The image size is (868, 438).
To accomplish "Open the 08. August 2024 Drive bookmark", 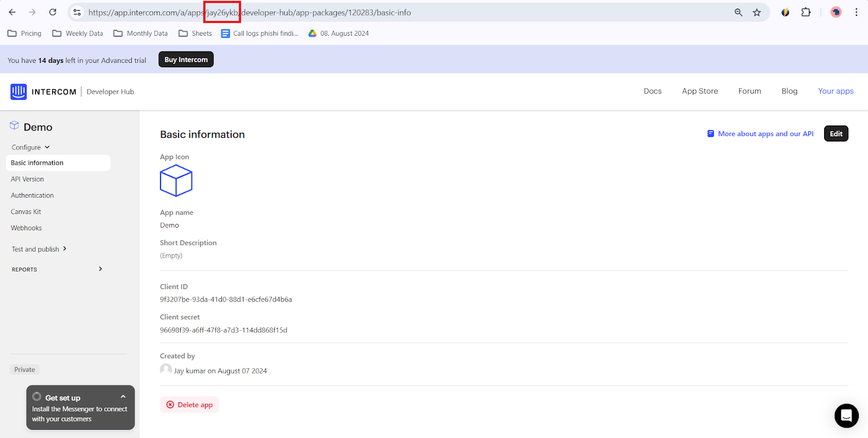I will click(x=339, y=33).
